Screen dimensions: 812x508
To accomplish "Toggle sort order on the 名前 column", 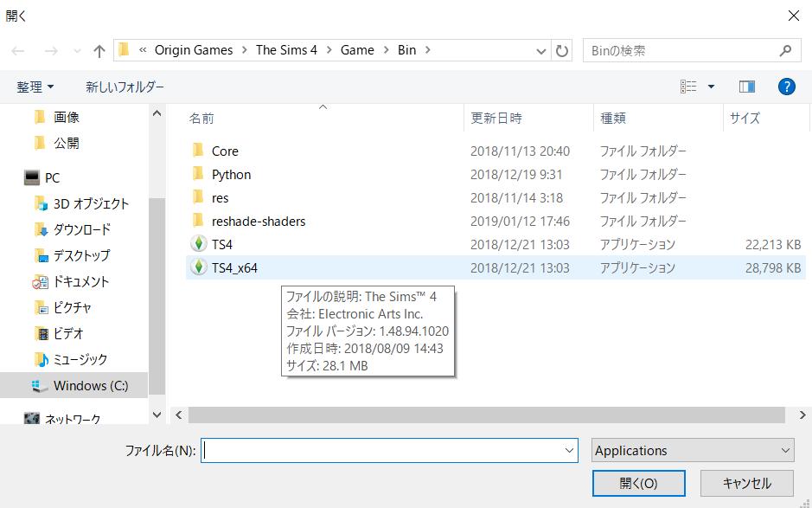I will [201, 118].
